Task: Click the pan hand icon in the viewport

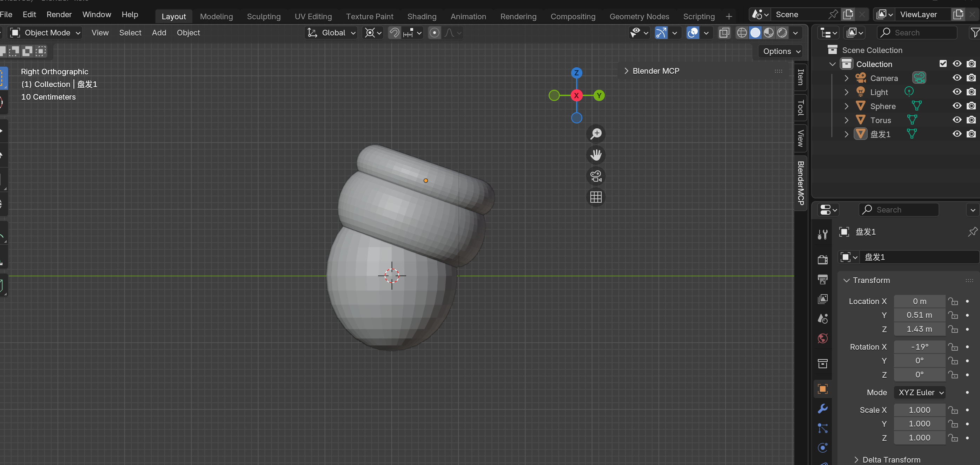Action: 596,155
